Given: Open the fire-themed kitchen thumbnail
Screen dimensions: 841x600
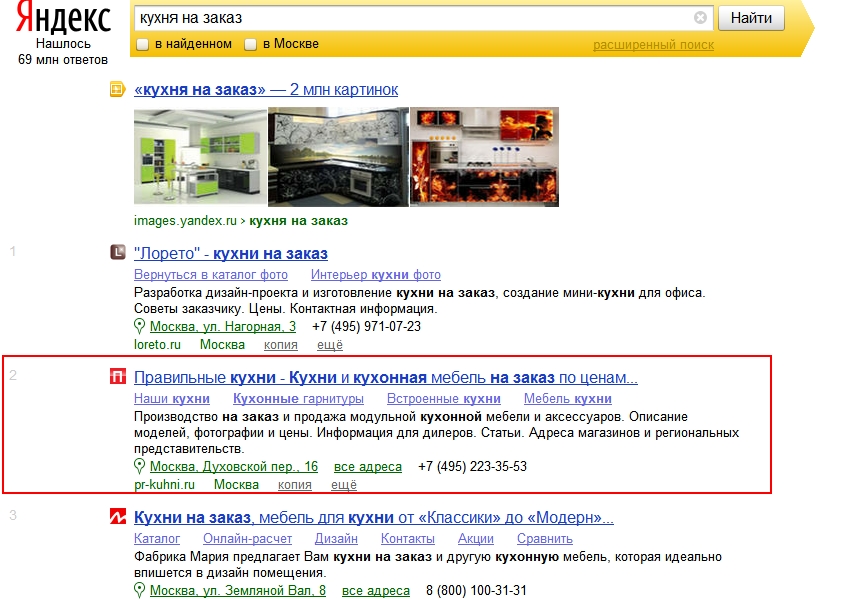Looking at the screenshot, I should point(484,157).
